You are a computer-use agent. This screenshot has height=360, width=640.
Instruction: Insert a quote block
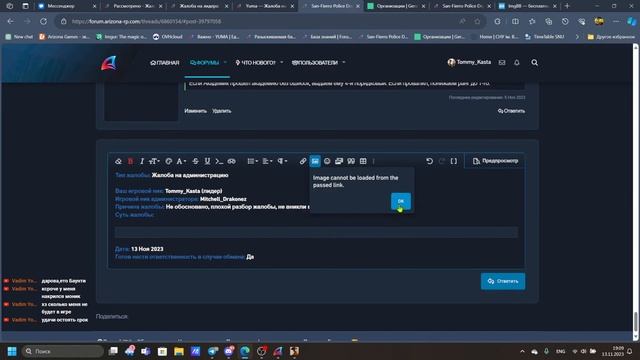coord(351,161)
